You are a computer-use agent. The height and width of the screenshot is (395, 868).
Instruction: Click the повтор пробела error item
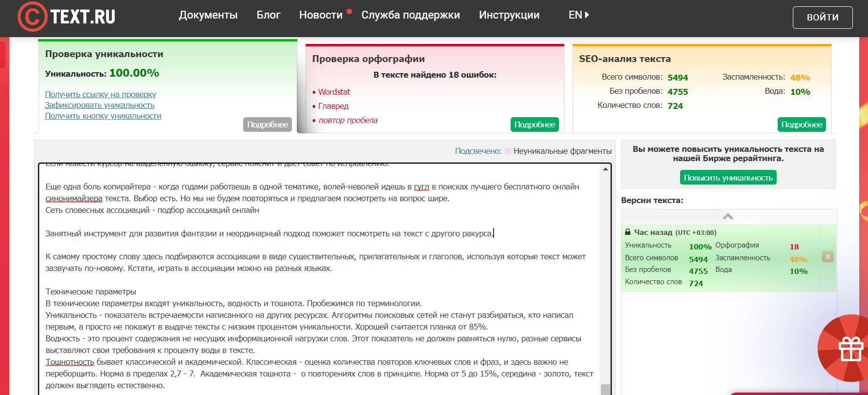tap(348, 120)
